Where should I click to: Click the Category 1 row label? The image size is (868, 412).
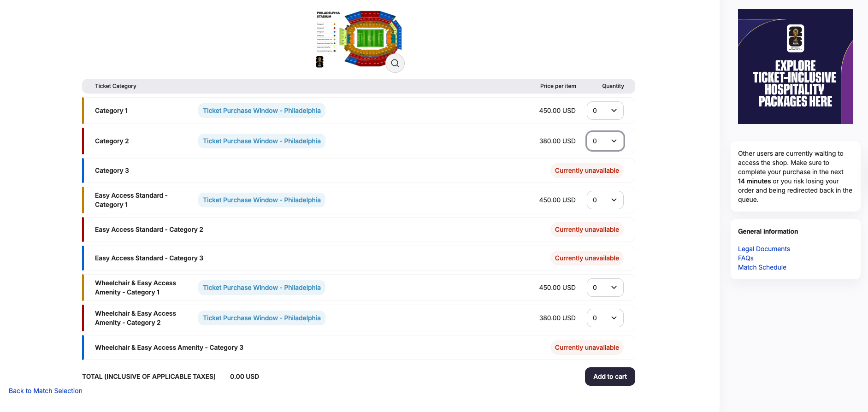(x=111, y=111)
